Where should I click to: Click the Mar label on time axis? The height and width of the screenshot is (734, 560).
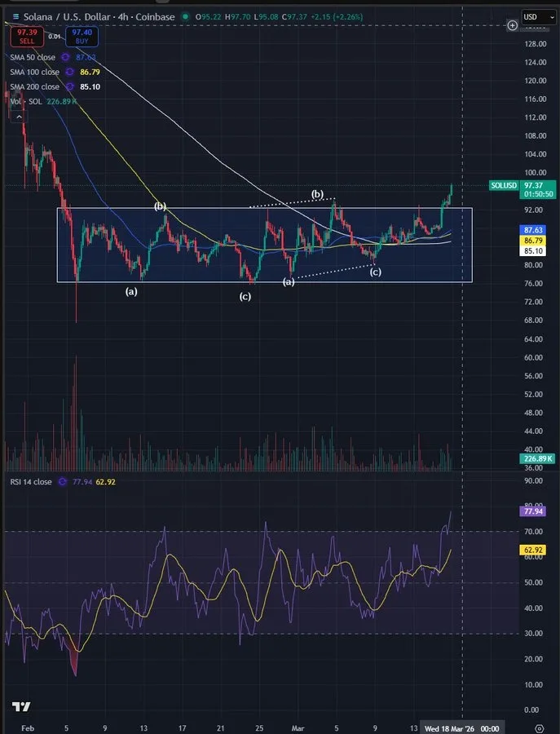[298, 728]
